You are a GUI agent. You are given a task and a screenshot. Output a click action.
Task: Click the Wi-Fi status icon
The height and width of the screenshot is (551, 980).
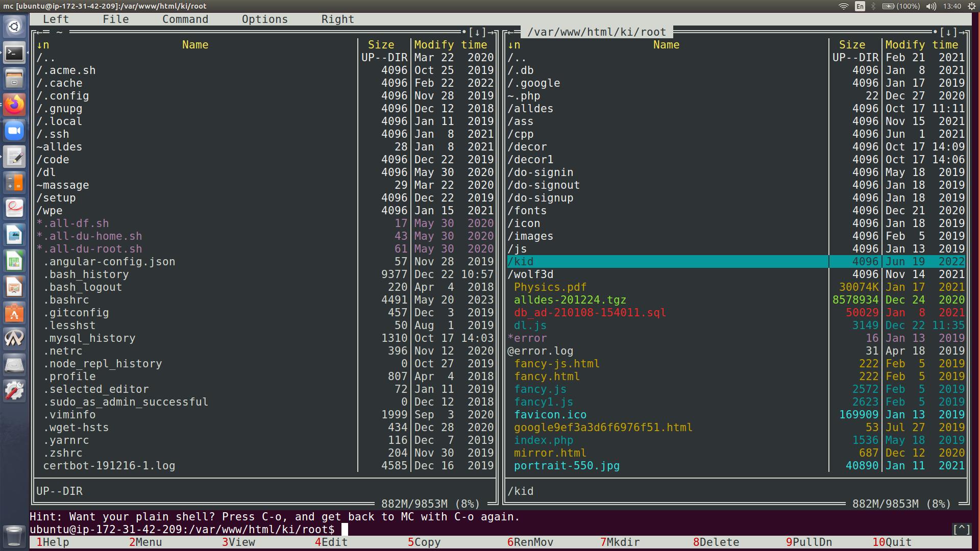tap(843, 6)
